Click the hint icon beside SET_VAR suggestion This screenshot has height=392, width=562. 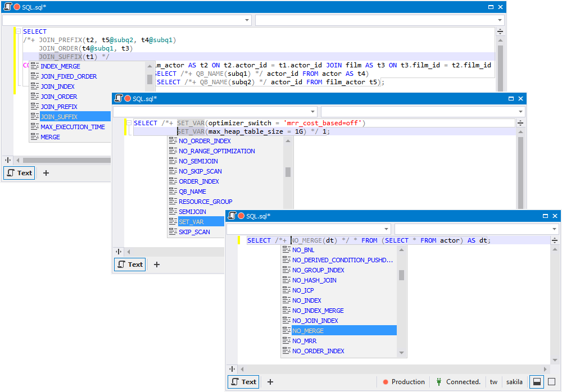click(x=173, y=222)
